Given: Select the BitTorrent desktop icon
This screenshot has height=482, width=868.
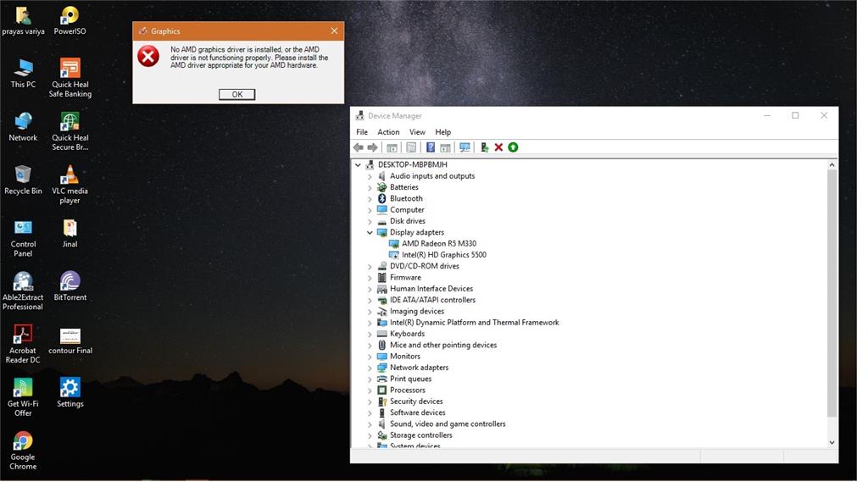Looking at the screenshot, I should tap(70, 287).
